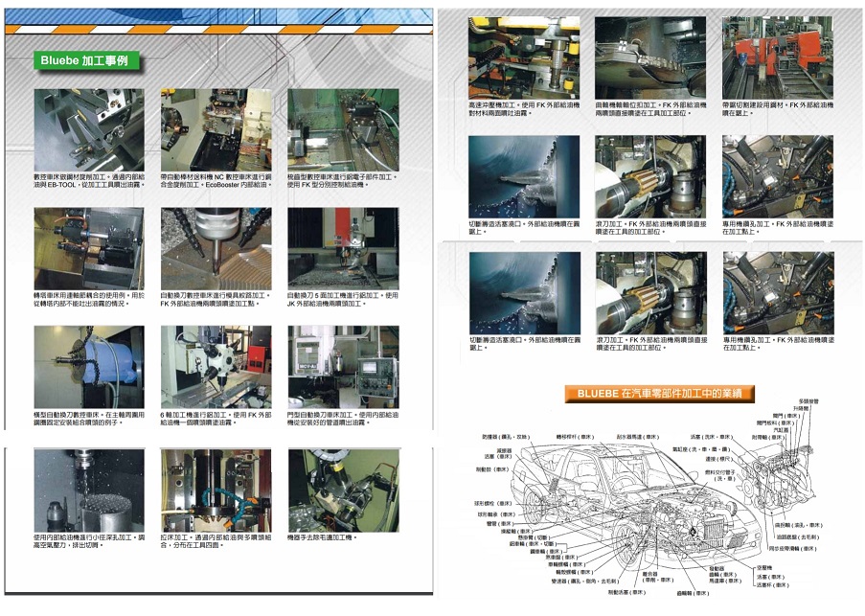
Task: Click the '空壓機' label beside the car
Action: pos(764,567)
